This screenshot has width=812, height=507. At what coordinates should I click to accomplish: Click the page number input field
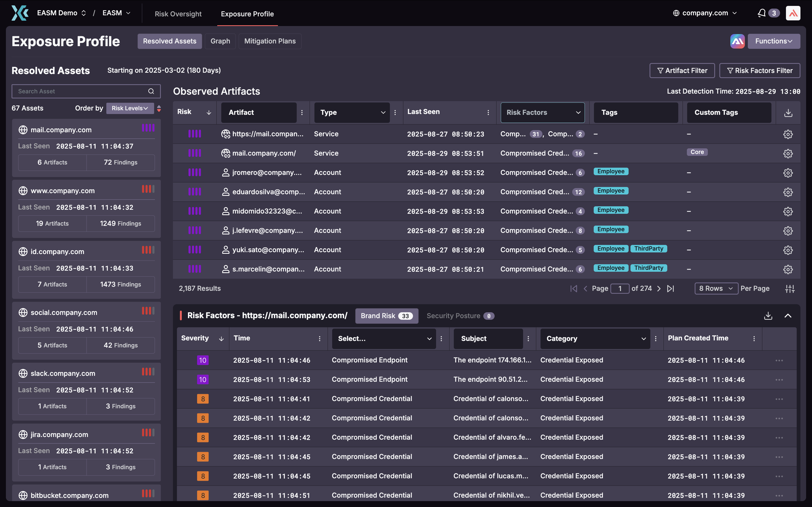point(619,289)
